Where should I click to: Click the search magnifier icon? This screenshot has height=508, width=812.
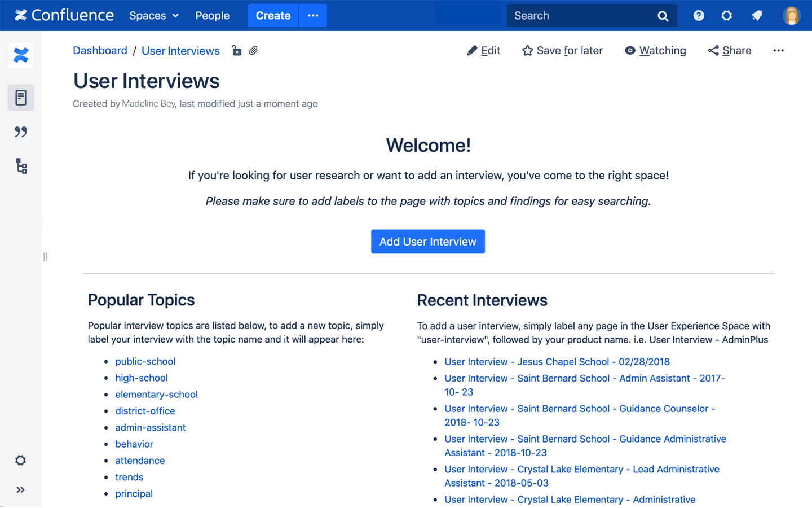(663, 16)
